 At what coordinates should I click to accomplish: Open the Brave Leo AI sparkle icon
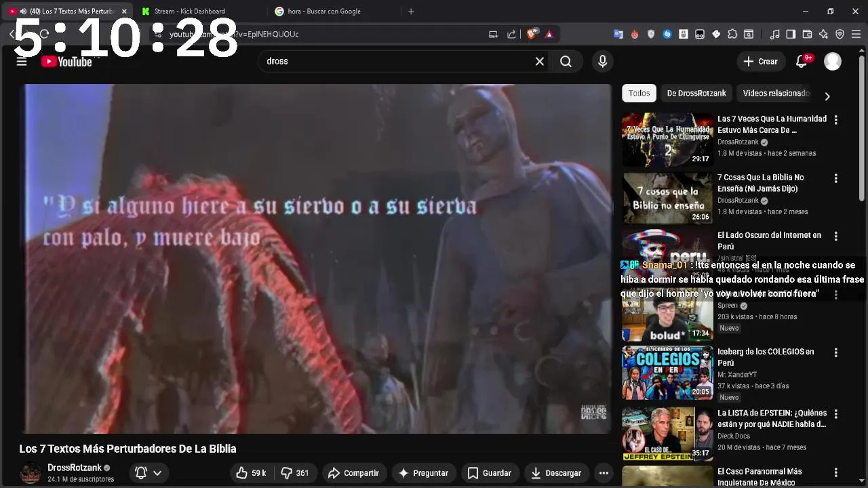[x=823, y=34]
